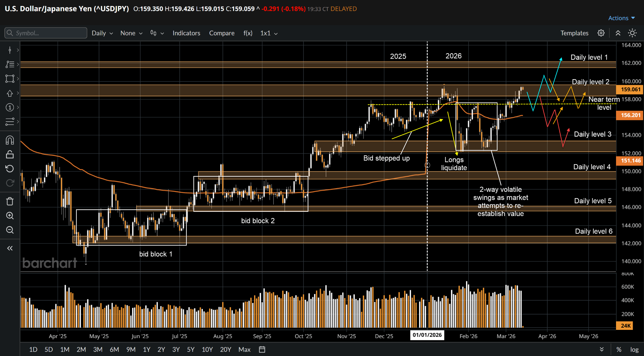Click the Symbol search field
The height and width of the screenshot is (356, 644).
46,33
